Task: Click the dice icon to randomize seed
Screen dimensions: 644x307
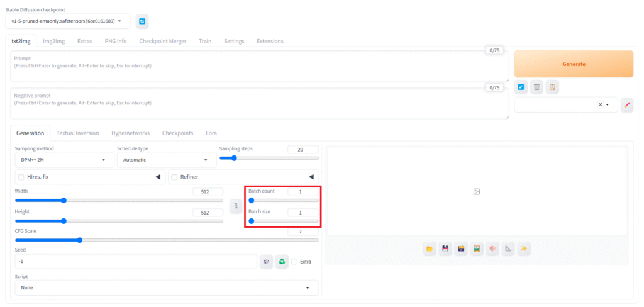Action: pos(267,261)
